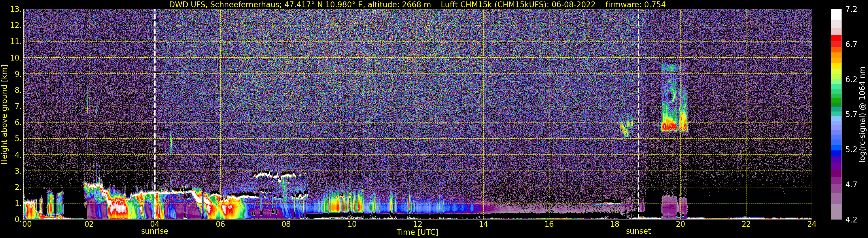Click the time axis tick label '14'
The image size is (868, 238).
point(483,224)
